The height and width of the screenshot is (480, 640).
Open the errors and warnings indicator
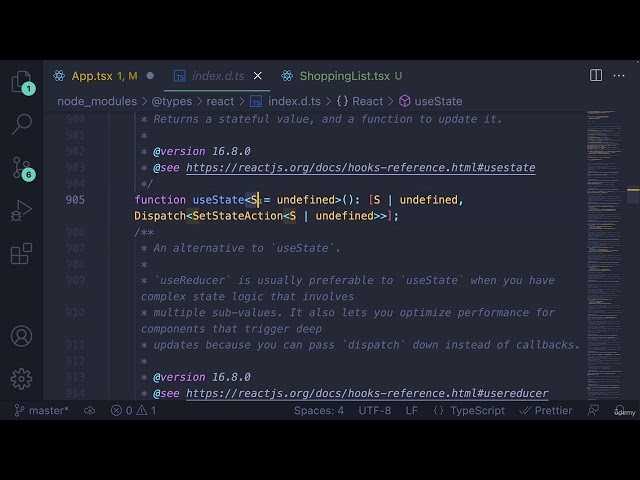(x=133, y=411)
